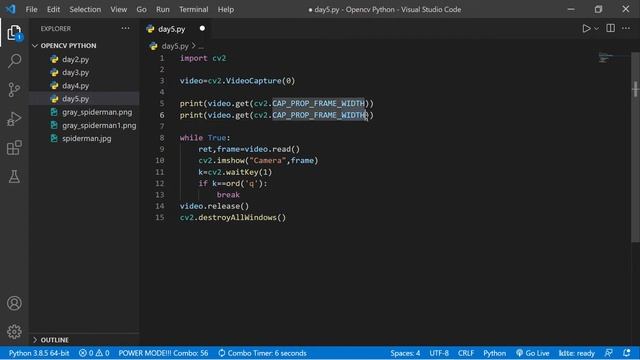Change file encoding UTF-8

[x=439, y=353]
